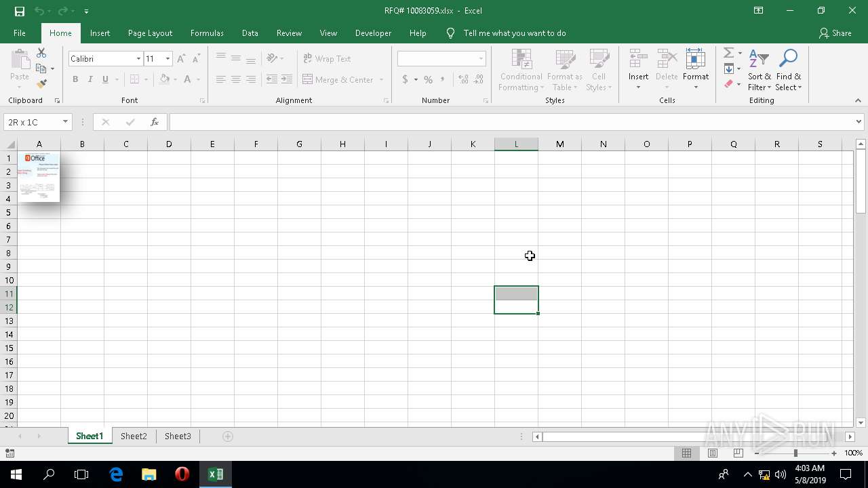Open the Calibri font name dropdown

[x=138, y=59]
